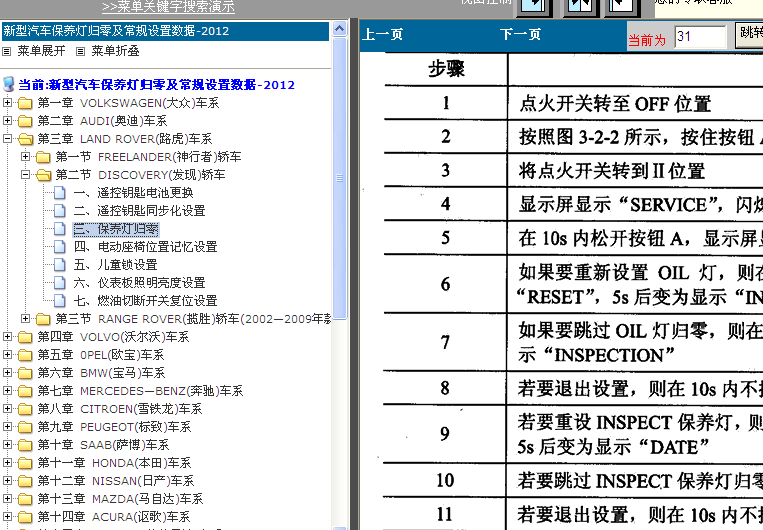This screenshot has width=763, height=530.
Task: Click the folder icon for 第十二章 NISSAN
Action: pos(25,481)
